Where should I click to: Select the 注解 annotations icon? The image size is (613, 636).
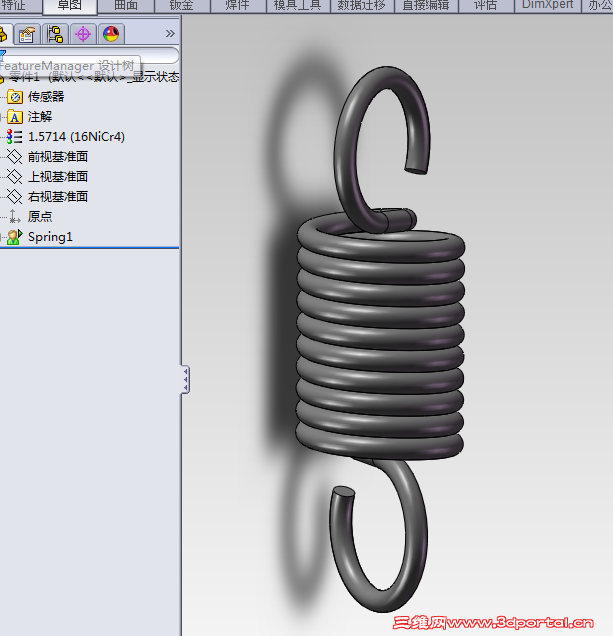point(15,117)
